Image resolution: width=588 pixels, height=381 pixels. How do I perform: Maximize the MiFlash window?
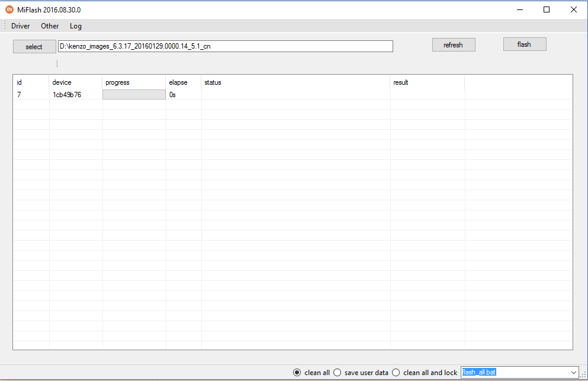point(547,9)
